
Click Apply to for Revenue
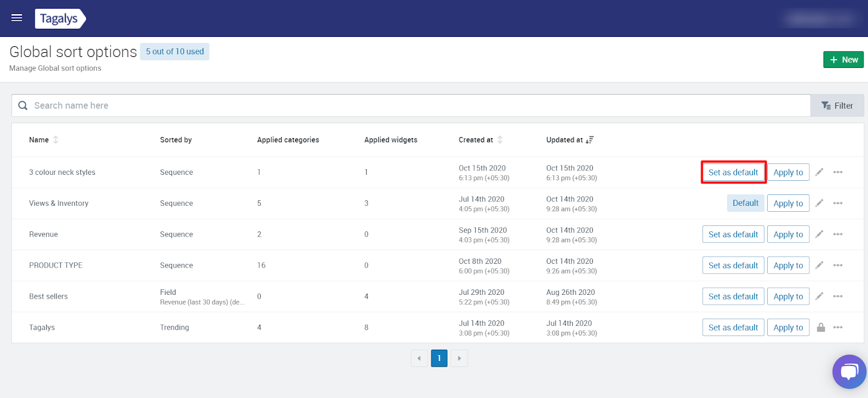coord(788,234)
